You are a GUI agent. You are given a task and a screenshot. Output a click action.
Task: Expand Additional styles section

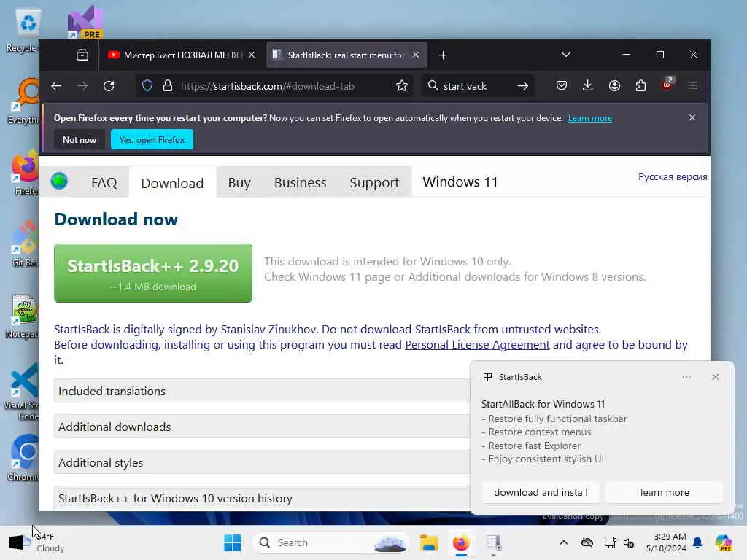coord(262,462)
